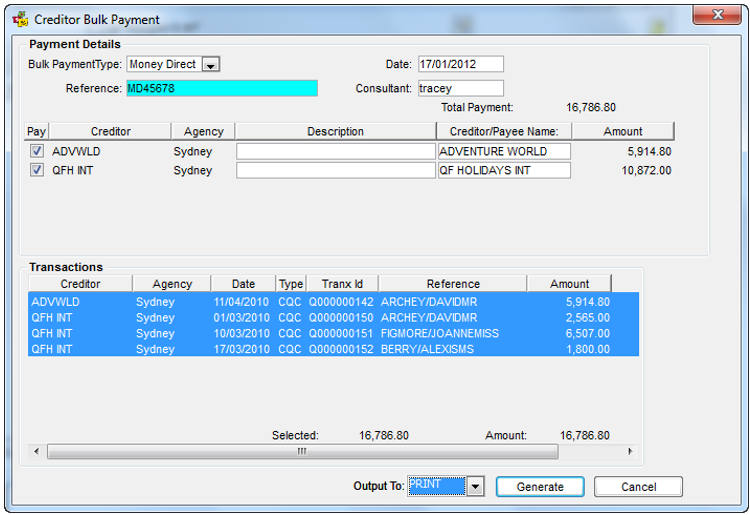Click the Reference field MD45678

tap(222, 88)
